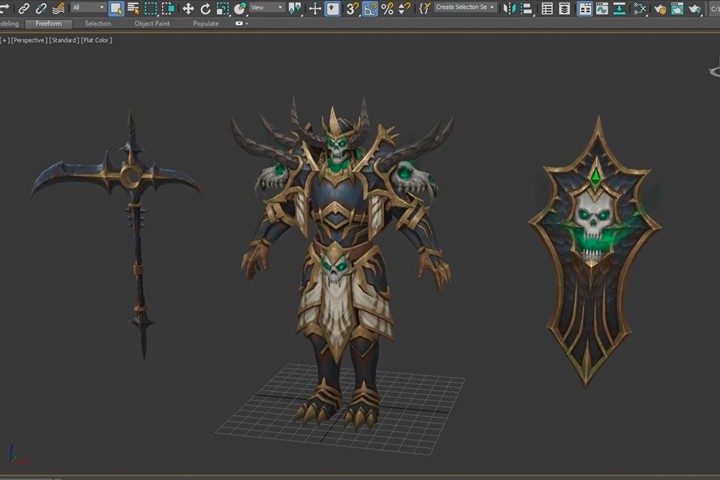The height and width of the screenshot is (480, 720).
Task: Click the ribbon minimize button icon
Action: [239, 23]
